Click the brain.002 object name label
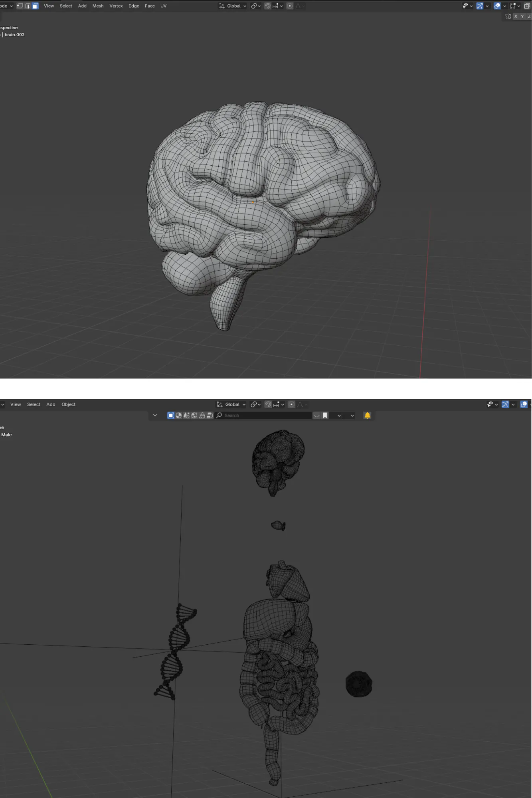This screenshot has width=532, height=798. tap(14, 35)
